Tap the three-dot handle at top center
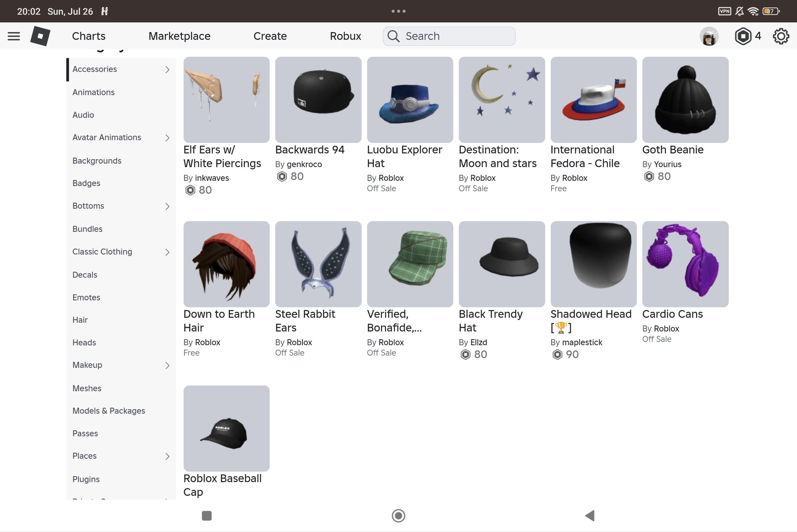The height and width of the screenshot is (532, 797). click(398, 11)
